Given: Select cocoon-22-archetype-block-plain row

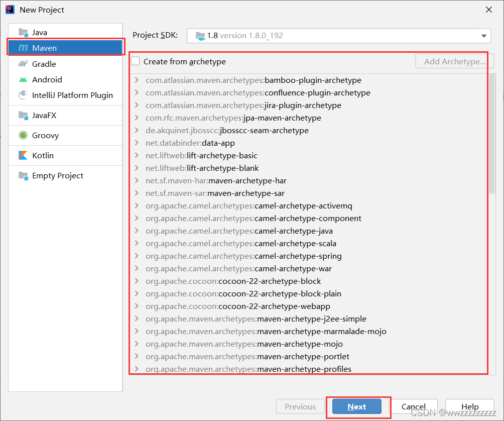Looking at the screenshot, I should tap(309, 293).
